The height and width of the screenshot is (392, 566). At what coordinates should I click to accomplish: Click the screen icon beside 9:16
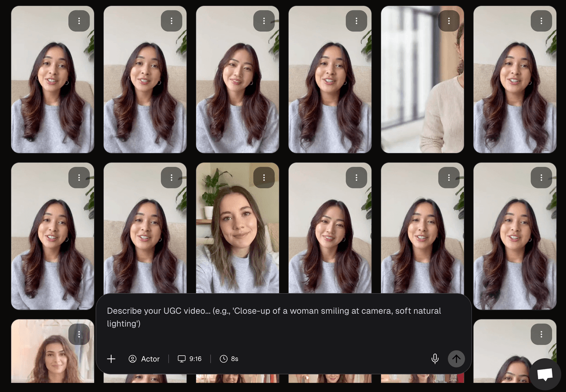182,359
